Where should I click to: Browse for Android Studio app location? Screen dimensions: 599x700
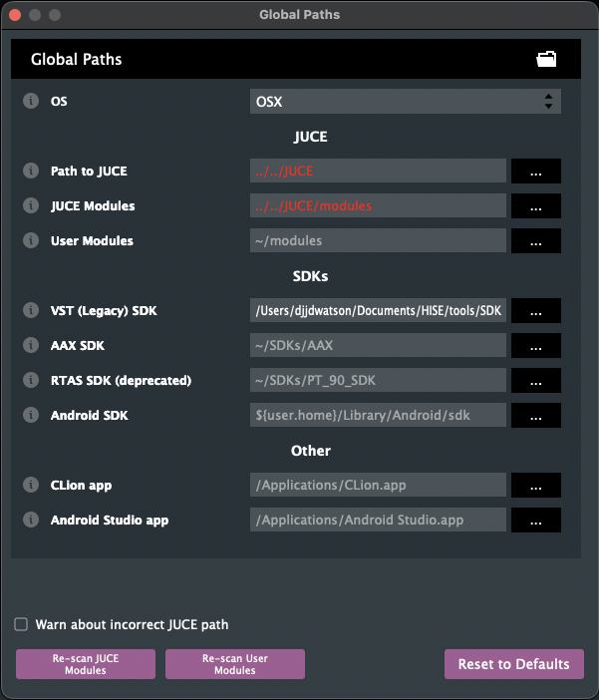[536, 521]
